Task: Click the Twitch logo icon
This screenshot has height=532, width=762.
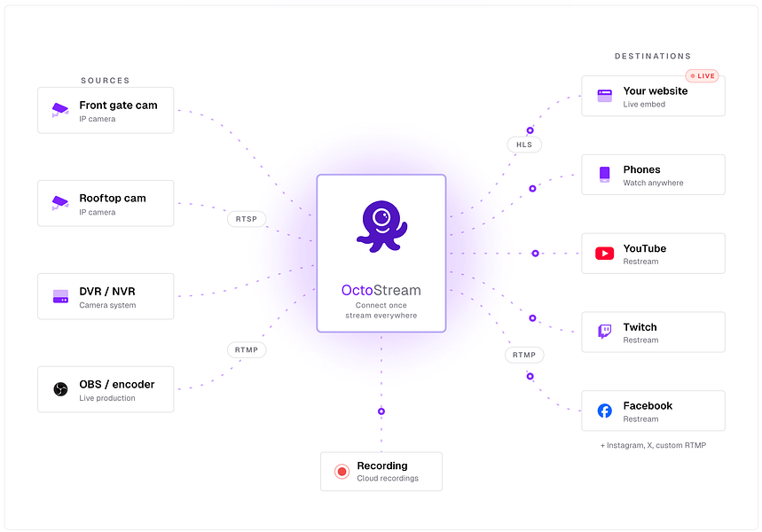Action: [x=605, y=332]
